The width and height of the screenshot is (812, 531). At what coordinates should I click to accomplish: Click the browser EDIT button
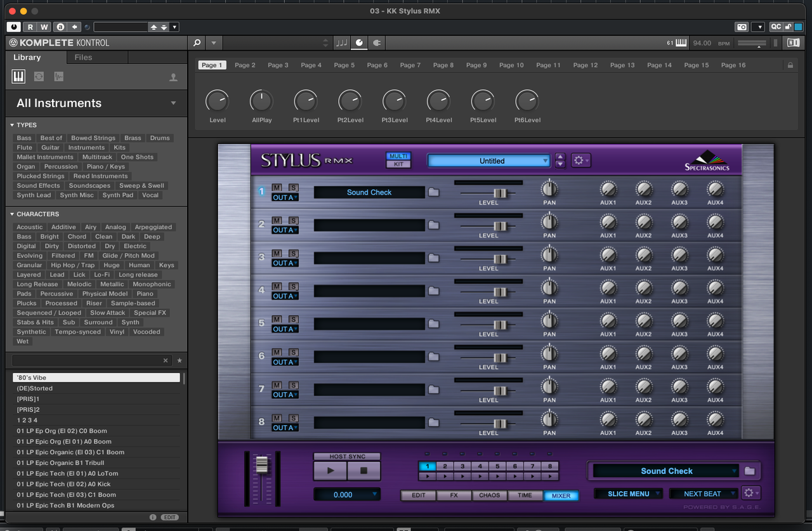169,518
